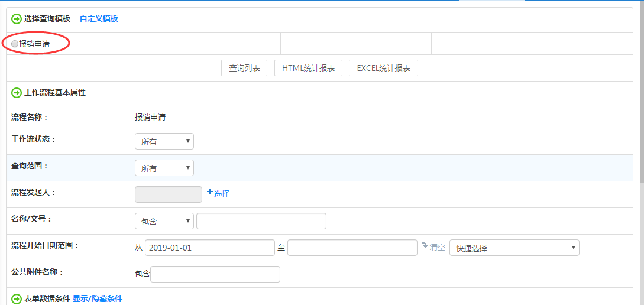Image resolution: width=644 pixels, height=305 pixels.
Task: Select the 报销申请 radio button
Action: [x=15, y=44]
